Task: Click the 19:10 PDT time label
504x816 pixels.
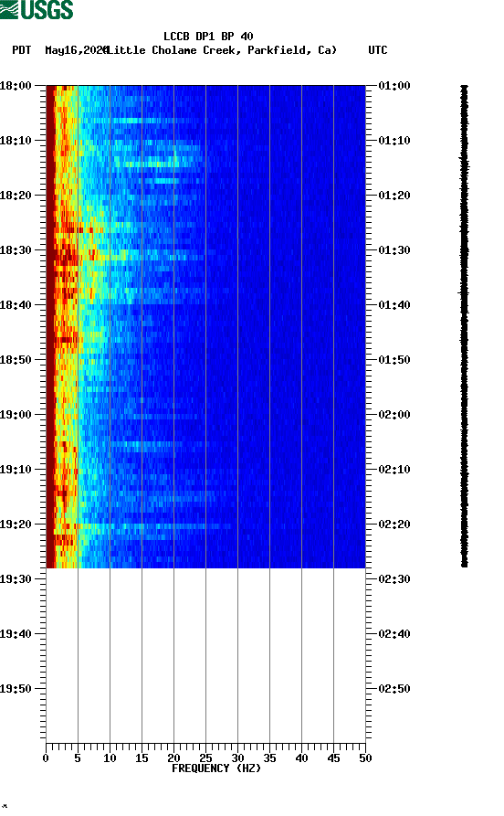Action: coord(16,470)
